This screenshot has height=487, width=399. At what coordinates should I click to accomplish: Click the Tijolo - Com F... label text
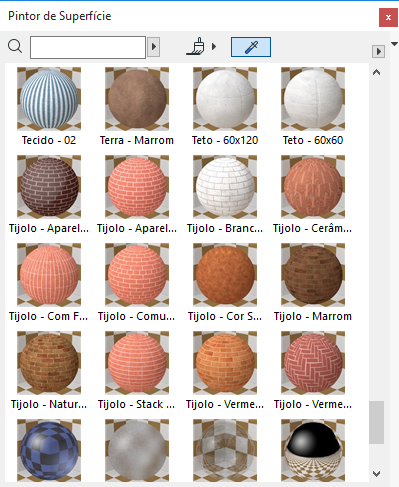[49, 316]
